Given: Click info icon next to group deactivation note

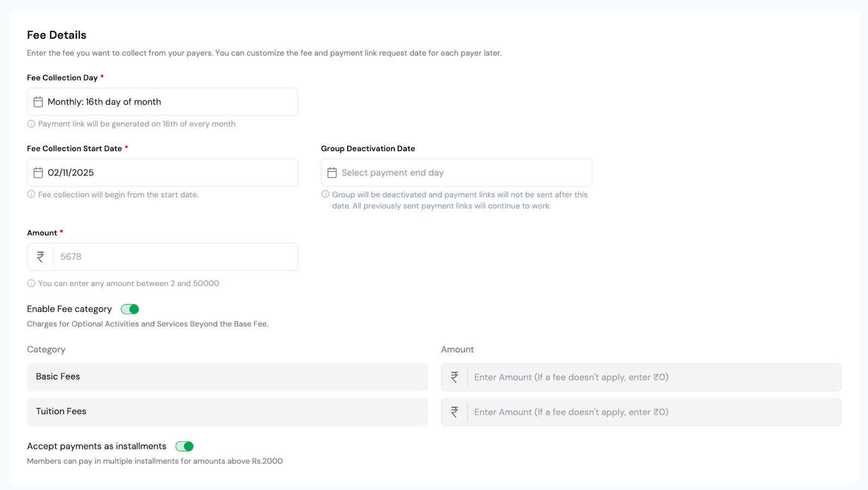Looking at the screenshot, I should tap(325, 194).
